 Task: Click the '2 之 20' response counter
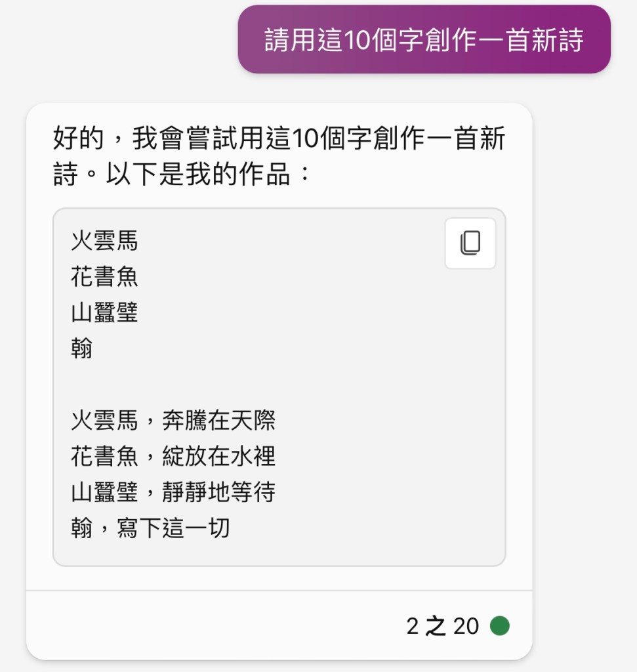(443, 626)
